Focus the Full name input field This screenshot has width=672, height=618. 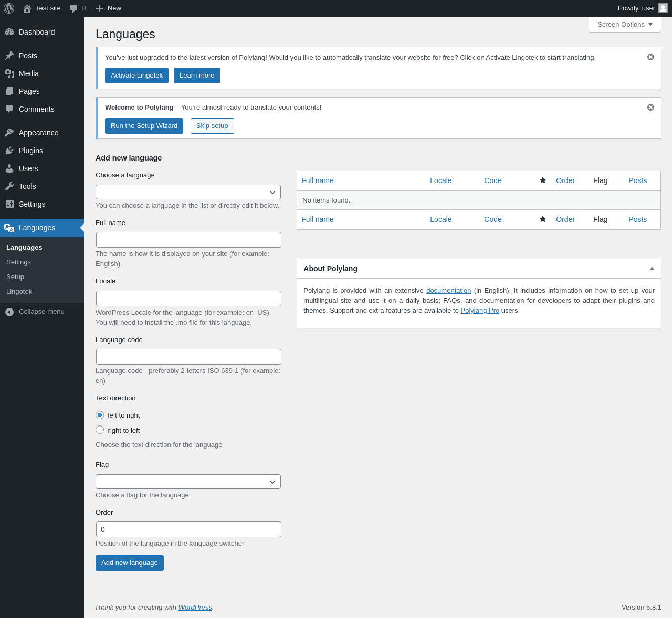(188, 240)
